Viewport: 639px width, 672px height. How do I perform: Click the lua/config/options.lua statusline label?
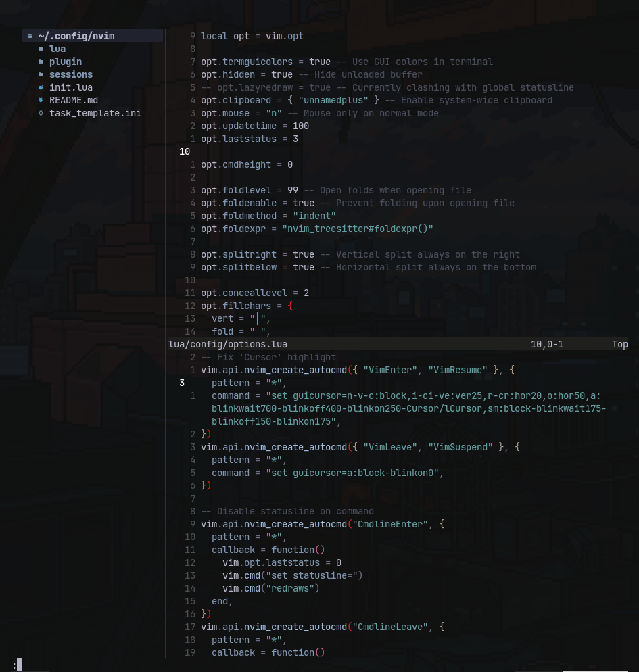(x=227, y=344)
